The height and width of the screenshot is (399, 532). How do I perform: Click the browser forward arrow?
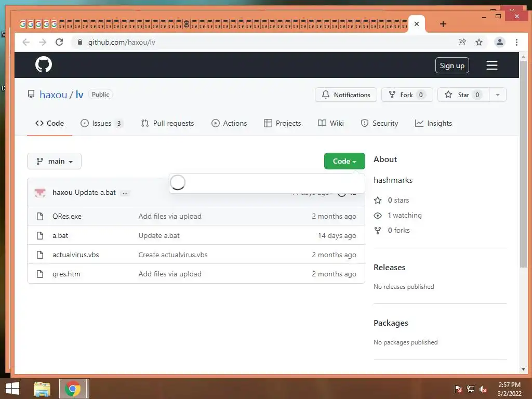click(x=43, y=42)
